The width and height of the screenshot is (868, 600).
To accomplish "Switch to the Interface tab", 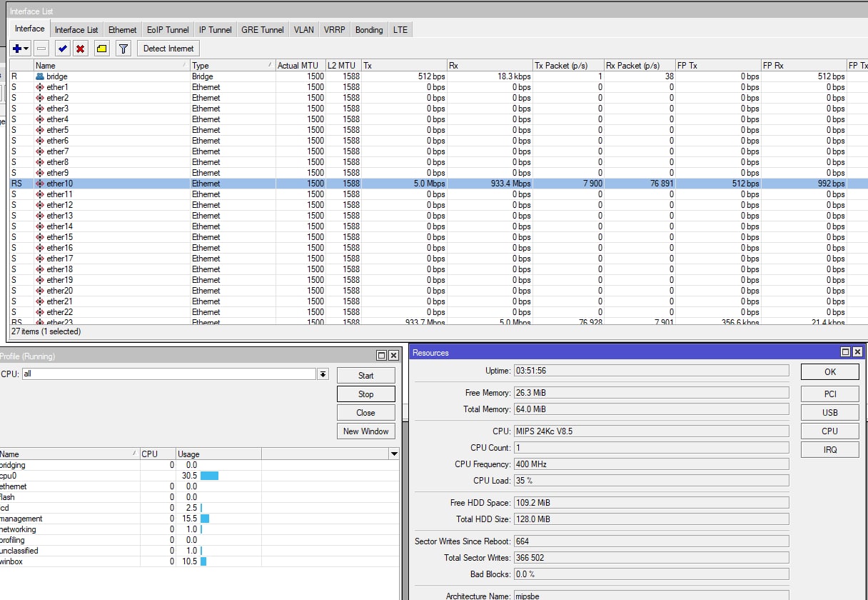I will click(30, 29).
